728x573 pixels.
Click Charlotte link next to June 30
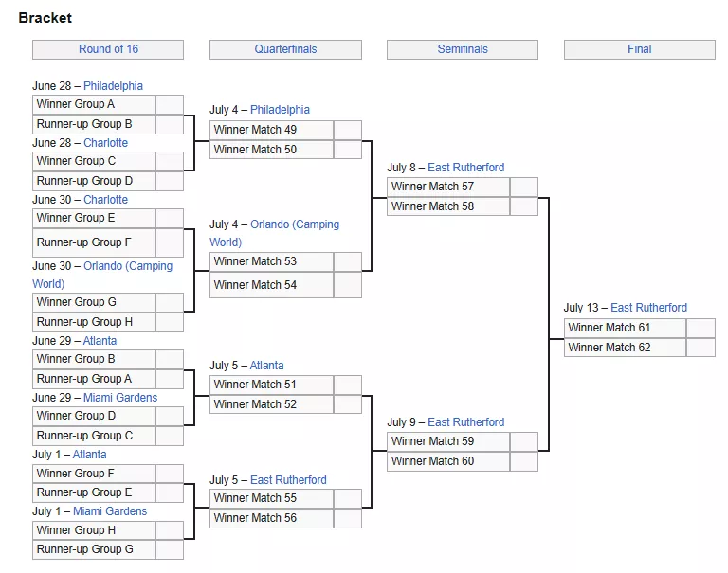pos(105,200)
